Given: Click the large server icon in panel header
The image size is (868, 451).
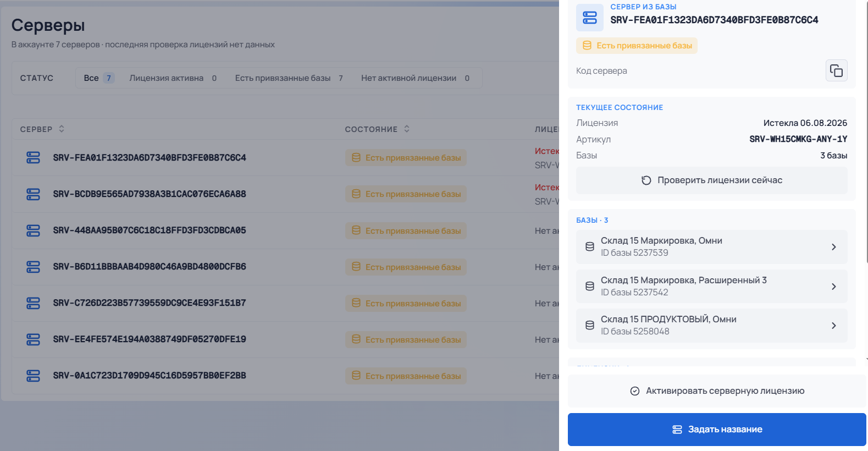Looking at the screenshot, I should (x=589, y=18).
